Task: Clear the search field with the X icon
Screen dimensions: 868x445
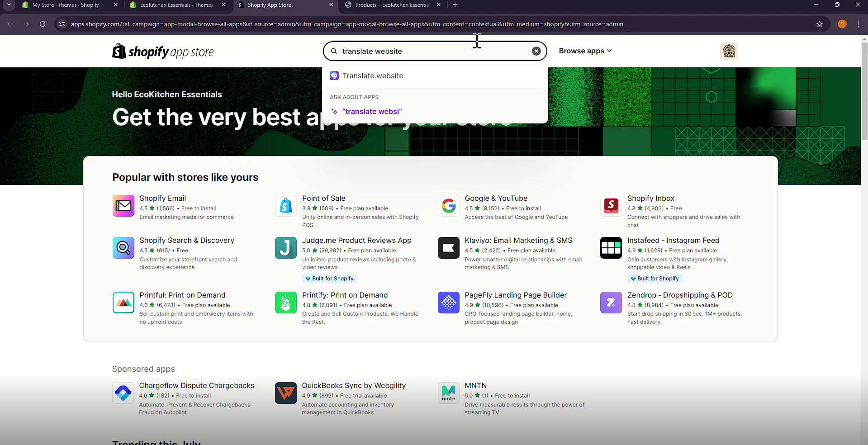Action: pyautogui.click(x=536, y=51)
